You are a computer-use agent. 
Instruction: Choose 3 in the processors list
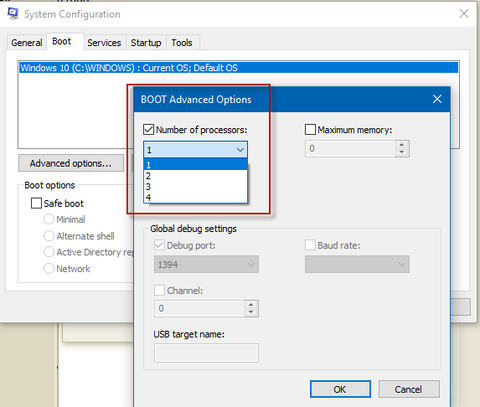click(196, 187)
